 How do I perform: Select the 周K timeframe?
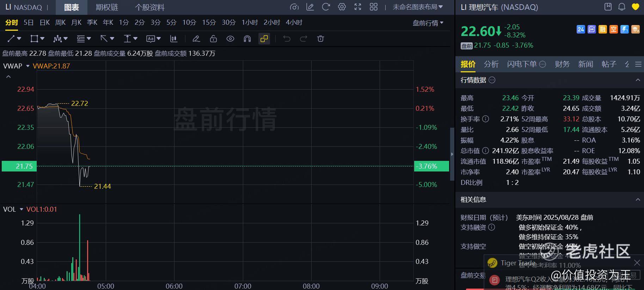point(61,23)
